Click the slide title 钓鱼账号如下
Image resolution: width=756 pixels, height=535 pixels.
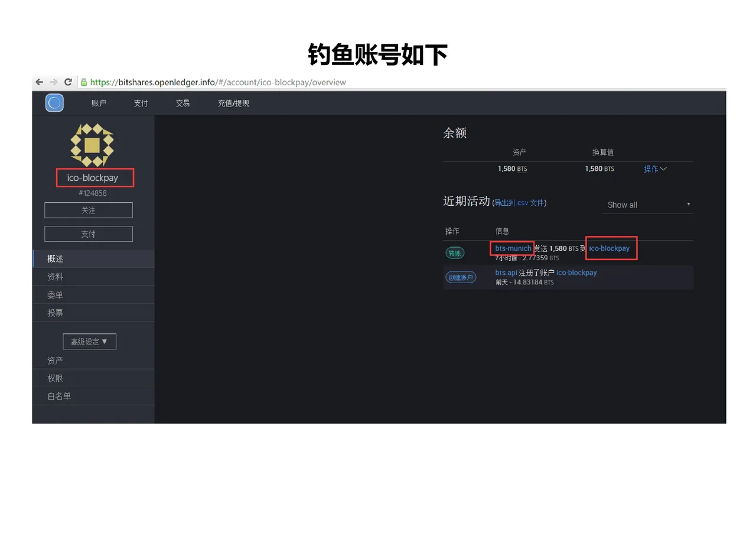[x=378, y=55]
